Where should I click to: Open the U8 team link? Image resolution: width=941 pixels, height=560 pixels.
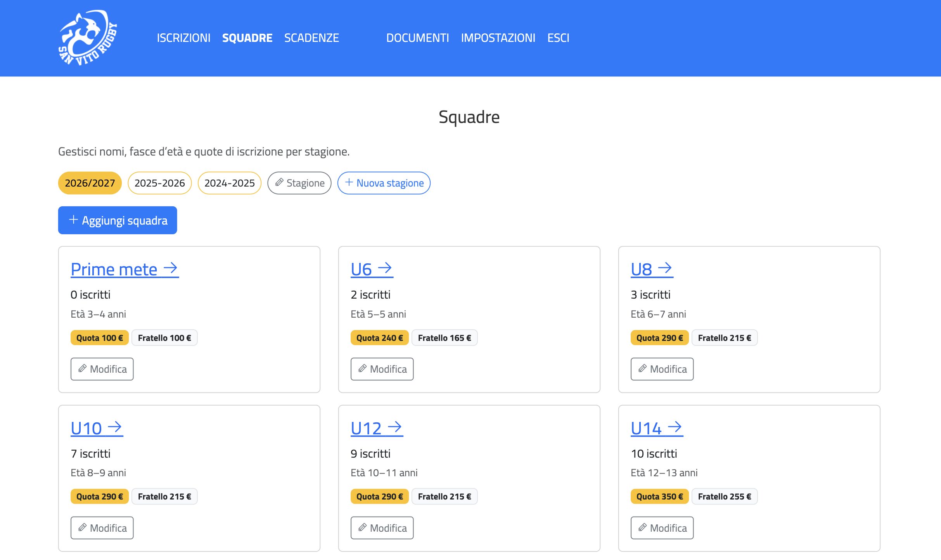point(652,269)
